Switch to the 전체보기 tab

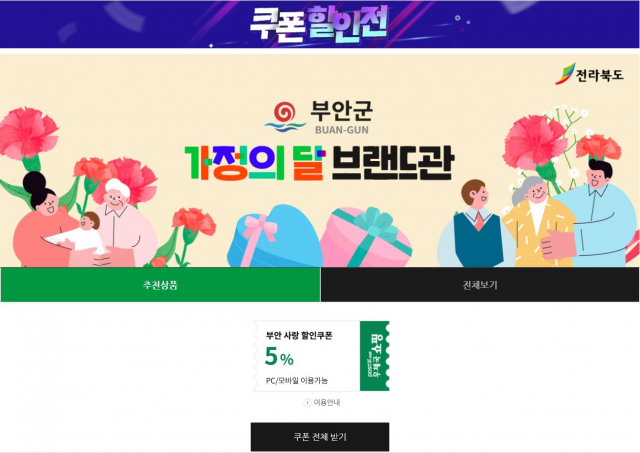(x=480, y=285)
